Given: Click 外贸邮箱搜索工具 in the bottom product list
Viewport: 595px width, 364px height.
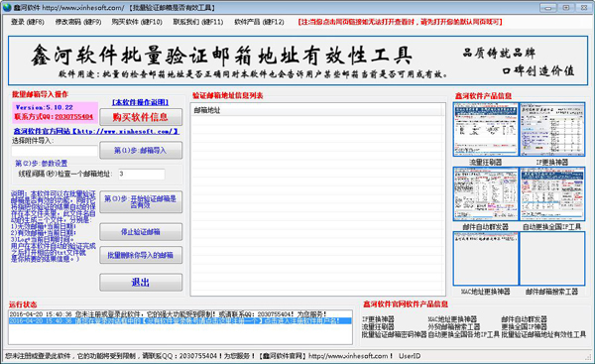Looking at the screenshot, I should point(454,326).
